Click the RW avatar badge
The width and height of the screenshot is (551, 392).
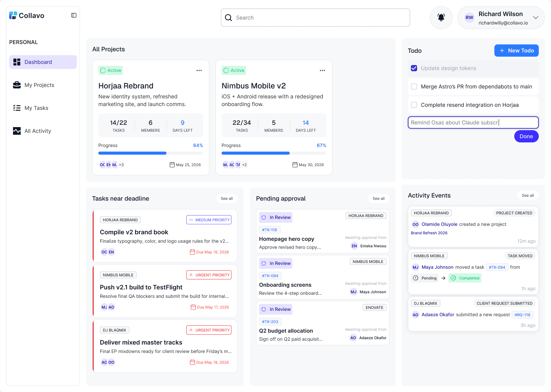click(x=469, y=18)
